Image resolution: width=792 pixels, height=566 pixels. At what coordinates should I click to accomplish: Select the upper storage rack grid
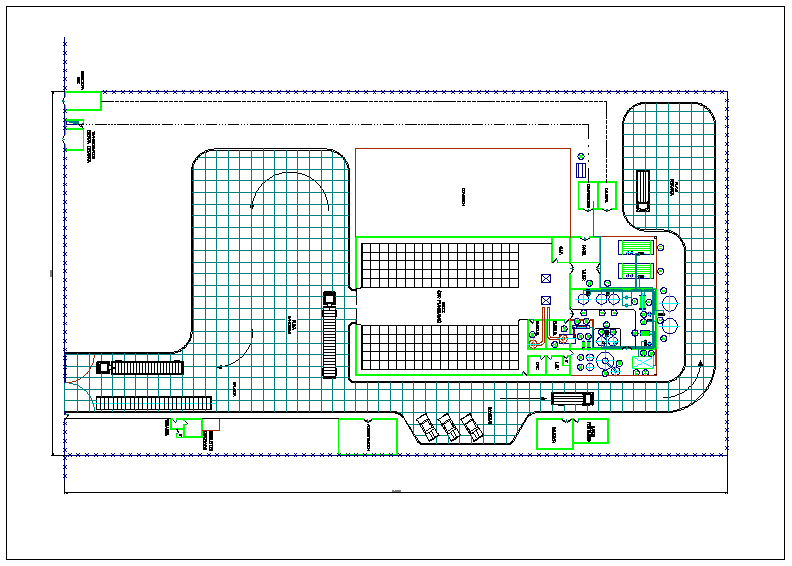point(441,264)
